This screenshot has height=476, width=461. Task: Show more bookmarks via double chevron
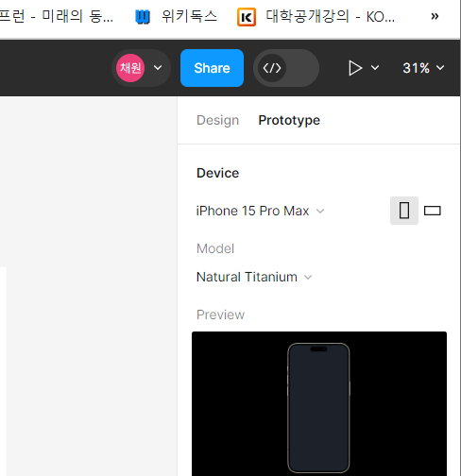435,16
